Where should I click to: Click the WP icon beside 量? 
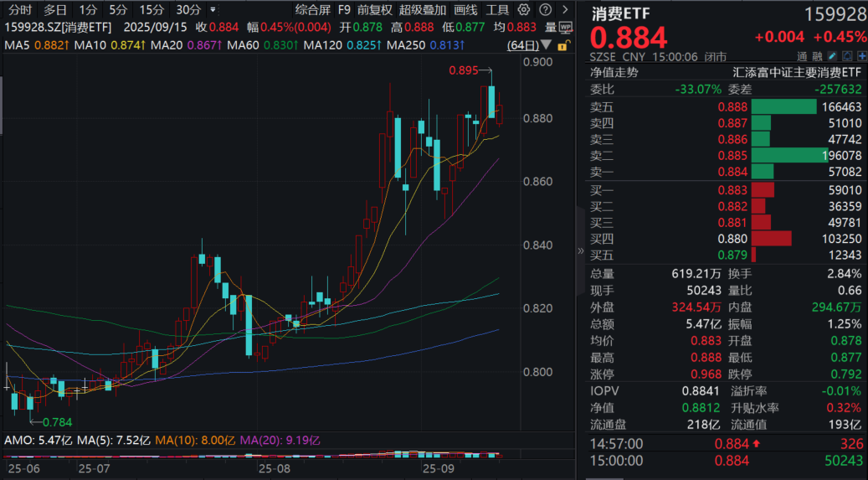tap(565, 26)
